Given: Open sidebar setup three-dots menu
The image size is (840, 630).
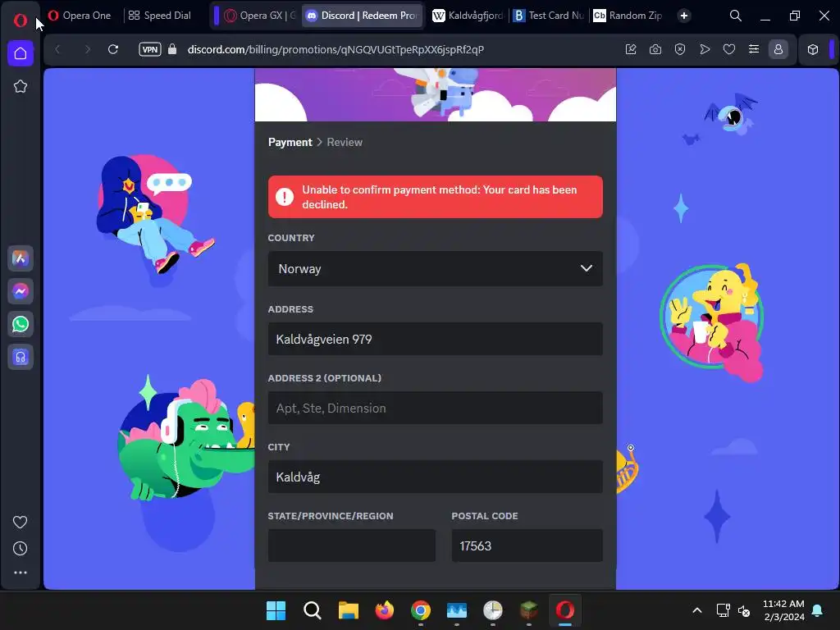Looking at the screenshot, I should [x=21, y=573].
